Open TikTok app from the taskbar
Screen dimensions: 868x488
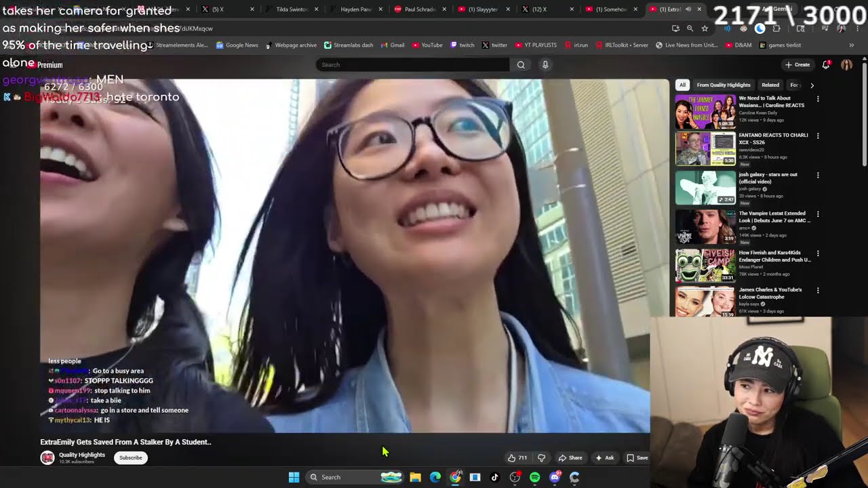pyautogui.click(x=494, y=477)
